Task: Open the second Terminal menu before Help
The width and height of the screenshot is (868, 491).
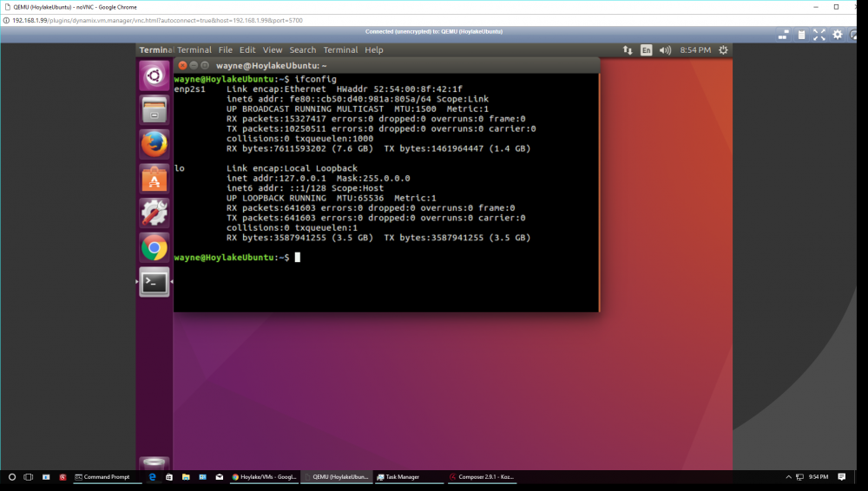Action: [340, 49]
